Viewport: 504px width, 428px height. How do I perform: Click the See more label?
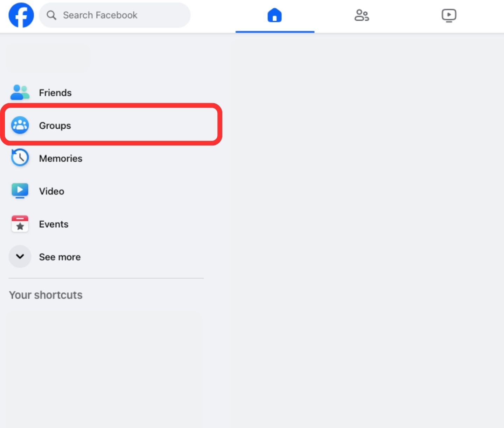coord(60,257)
